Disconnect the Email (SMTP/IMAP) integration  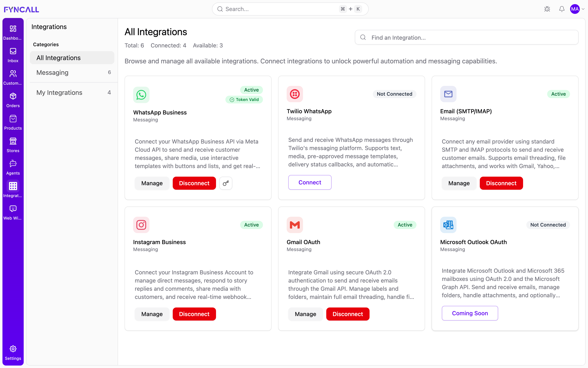click(501, 183)
